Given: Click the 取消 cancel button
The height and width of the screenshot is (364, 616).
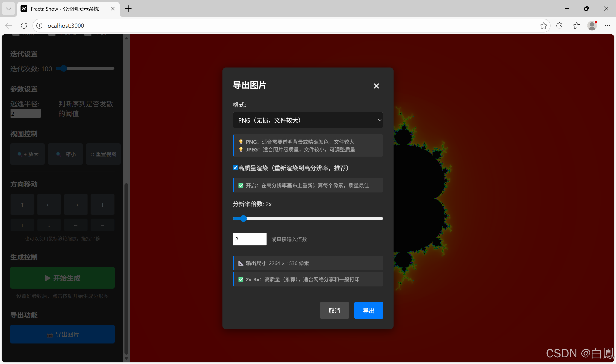Looking at the screenshot, I should [x=334, y=310].
